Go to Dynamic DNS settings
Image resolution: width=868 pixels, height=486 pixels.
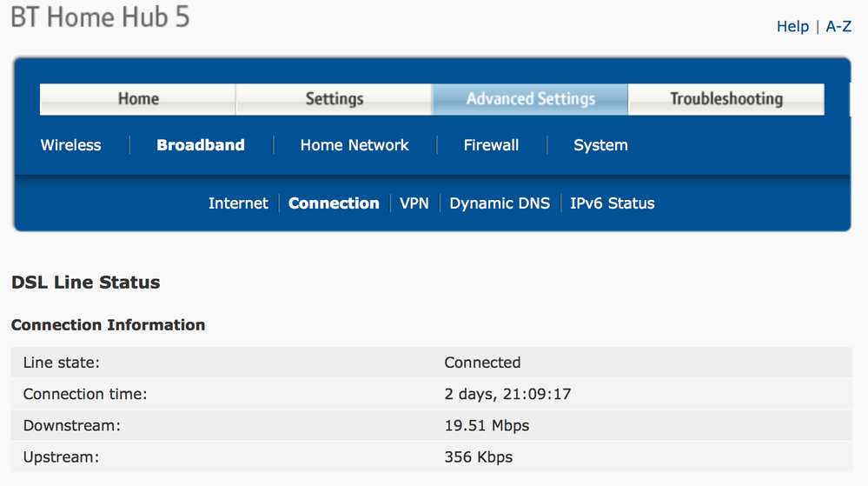500,203
